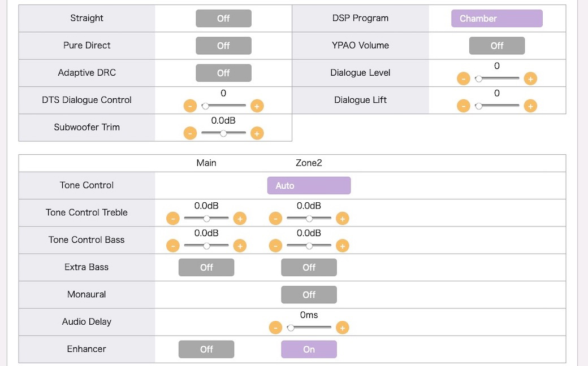Toggle YPAO Volume Off button
This screenshot has width=588, height=366.
[497, 46]
